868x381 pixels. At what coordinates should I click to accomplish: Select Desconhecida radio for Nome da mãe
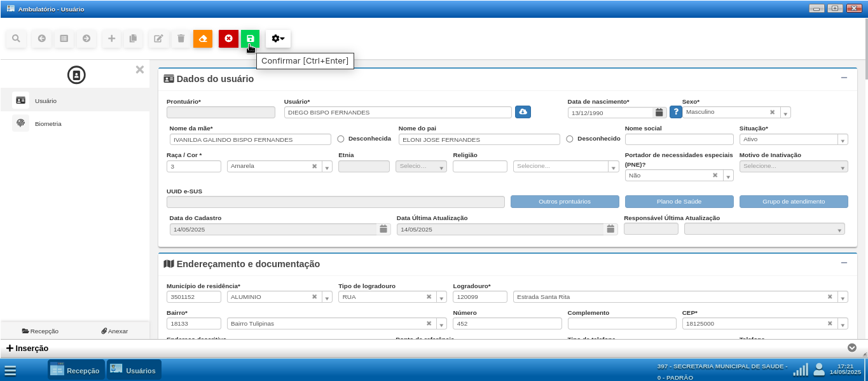(x=341, y=139)
